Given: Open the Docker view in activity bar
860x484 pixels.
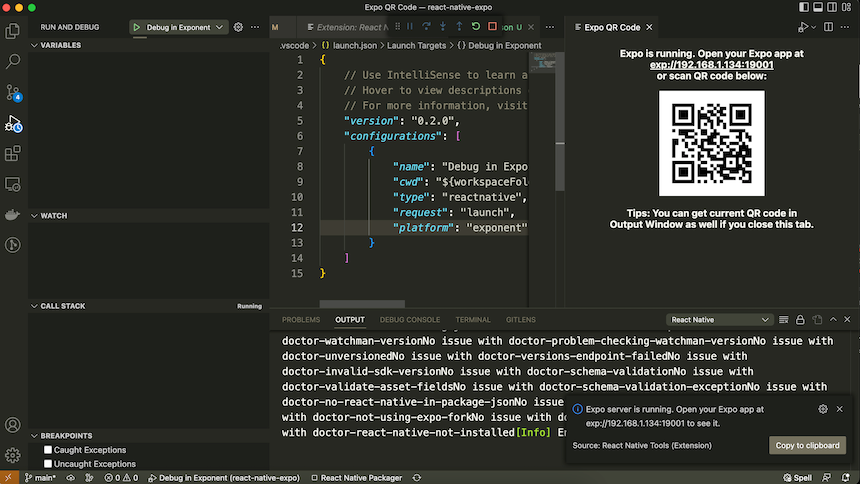Looking at the screenshot, I should tap(13, 215).
